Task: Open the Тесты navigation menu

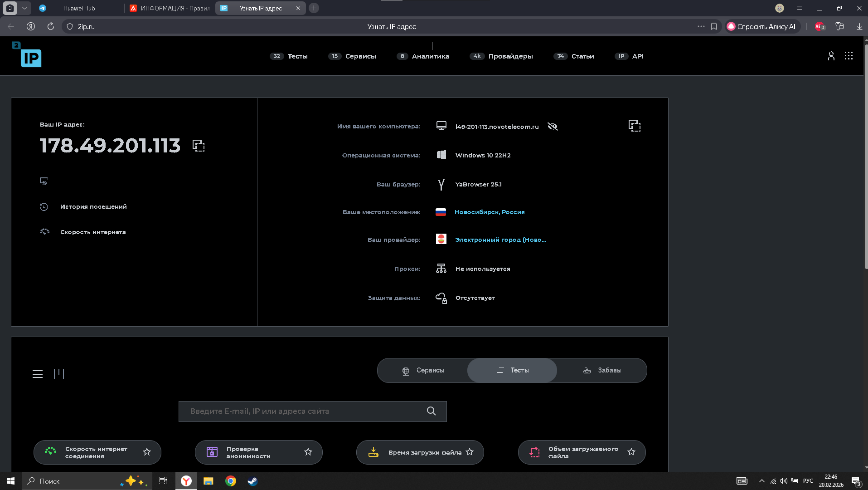Action: [x=289, y=56]
